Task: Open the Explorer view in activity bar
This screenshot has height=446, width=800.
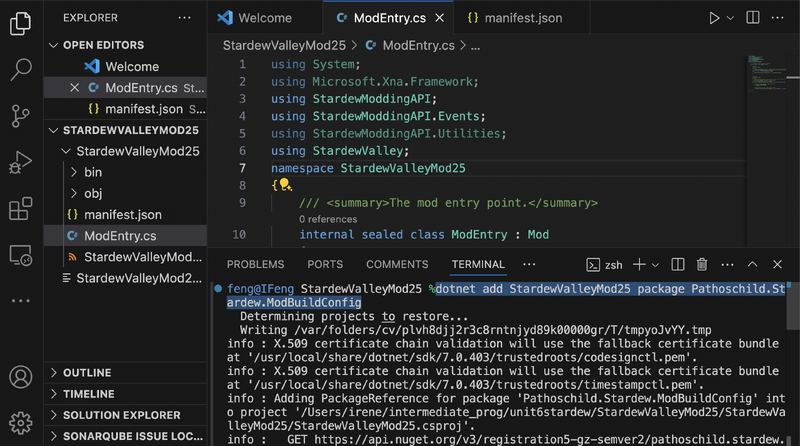Action: coord(20,23)
